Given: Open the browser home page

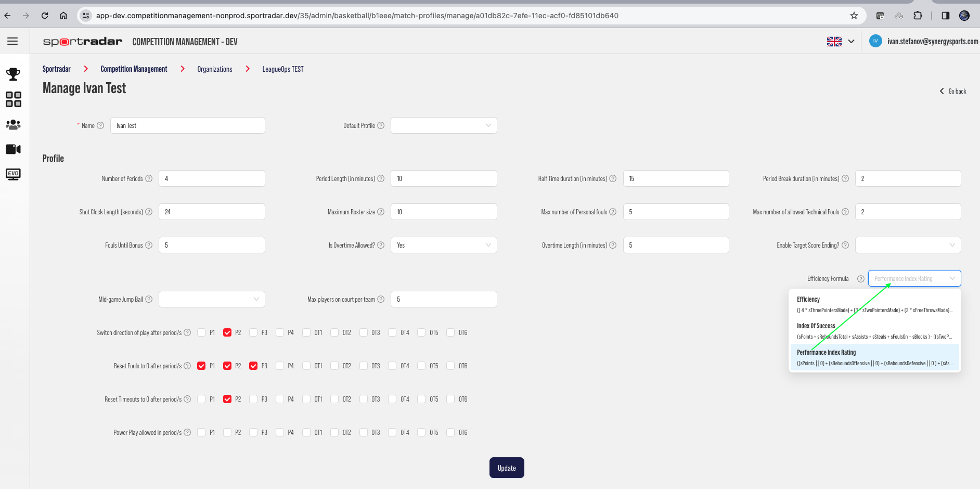Looking at the screenshot, I should (63, 16).
